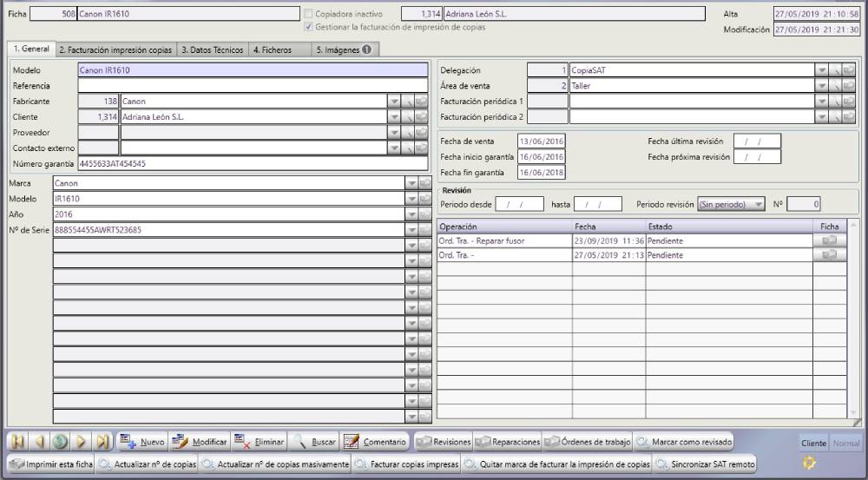Go to the previous record
The width and height of the screenshot is (868, 480).
pos(39,442)
